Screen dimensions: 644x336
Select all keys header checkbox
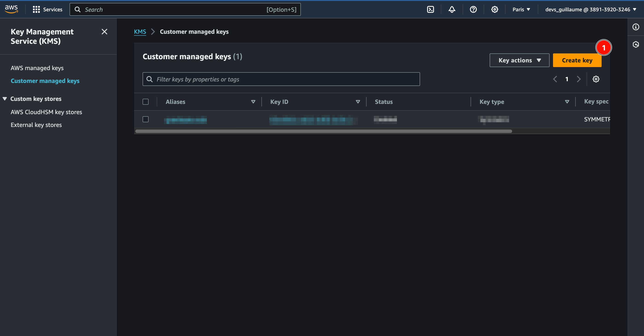coord(146,102)
